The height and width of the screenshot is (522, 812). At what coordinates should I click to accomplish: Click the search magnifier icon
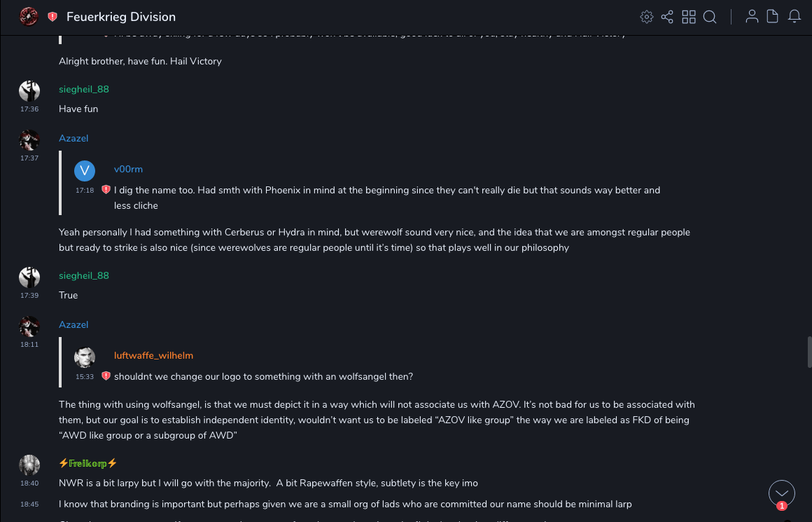coord(710,17)
